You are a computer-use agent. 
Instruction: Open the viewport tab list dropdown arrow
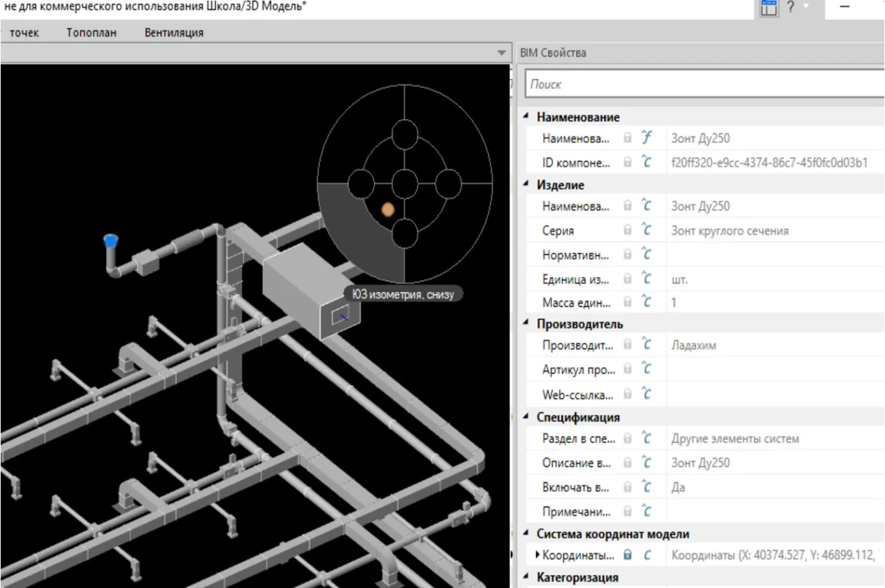click(501, 53)
